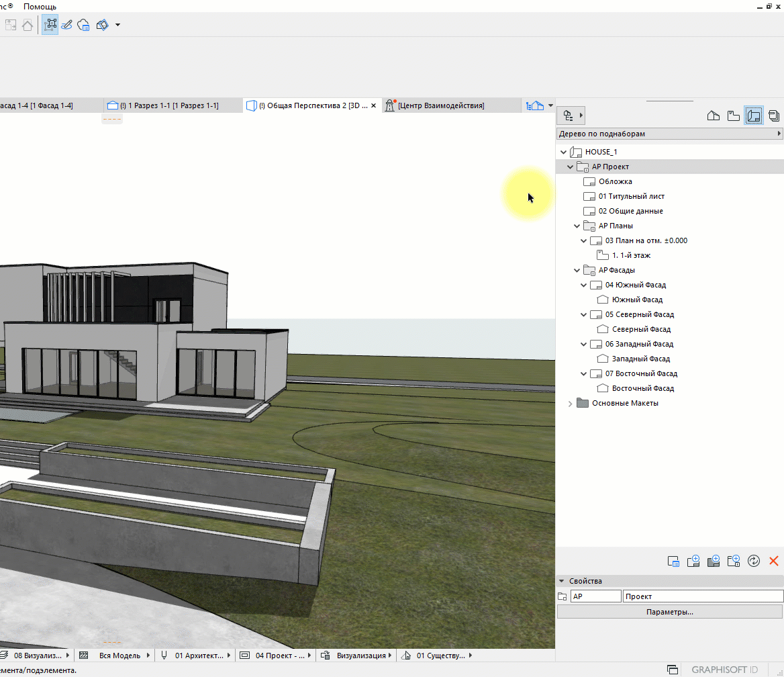The image size is (784, 677).
Task: Click the new subset folder icon
Action: tap(733, 561)
